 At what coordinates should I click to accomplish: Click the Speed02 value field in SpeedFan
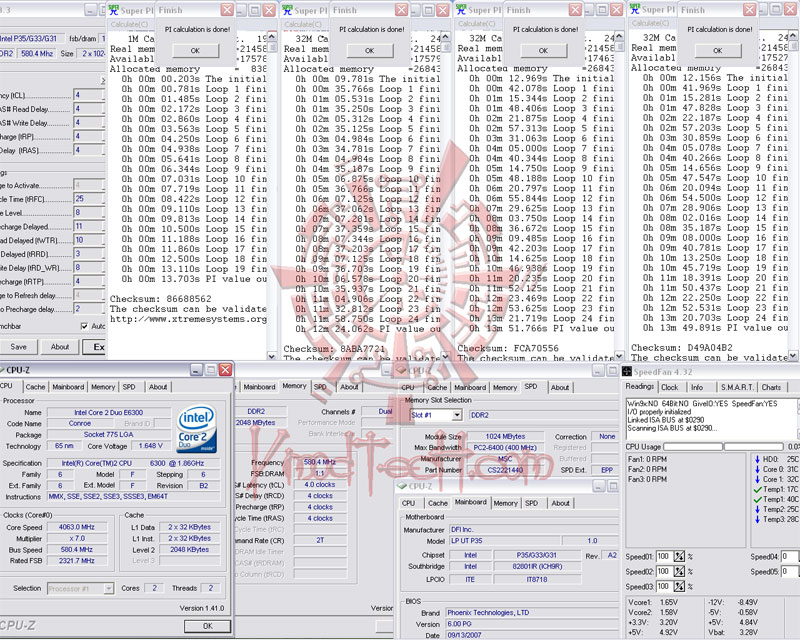click(x=665, y=572)
